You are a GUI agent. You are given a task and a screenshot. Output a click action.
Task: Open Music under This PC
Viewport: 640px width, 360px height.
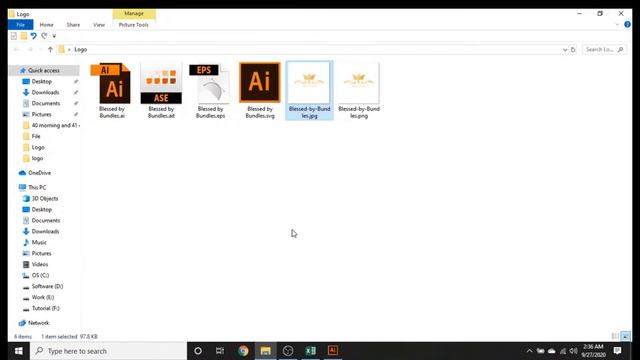tap(39, 242)
